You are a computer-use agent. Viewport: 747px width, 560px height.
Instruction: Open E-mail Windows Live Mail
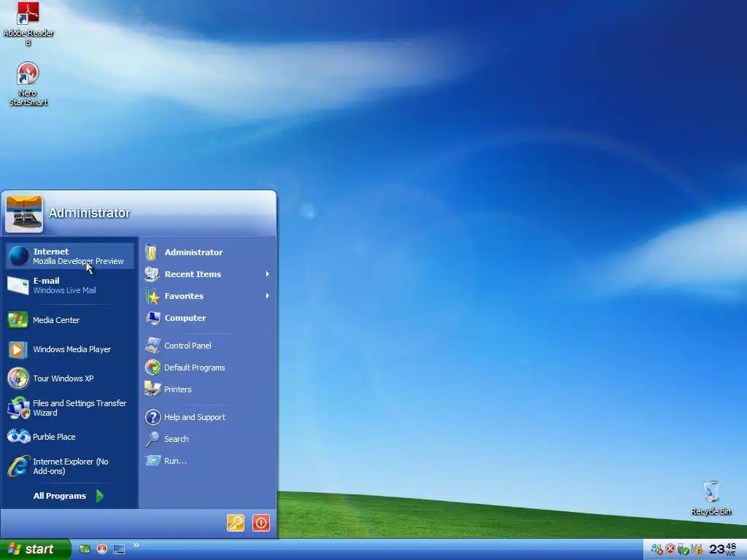[70, 285]
